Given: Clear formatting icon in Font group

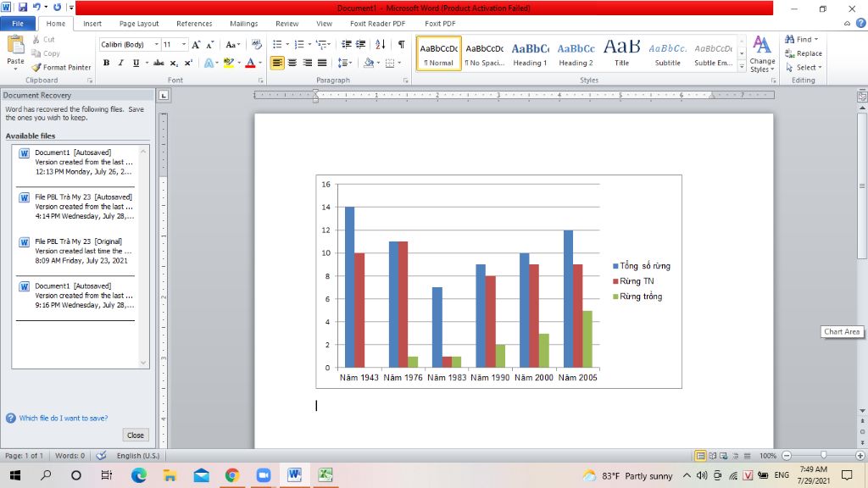Looking at the screenshot, I should [x=256, y=44].
